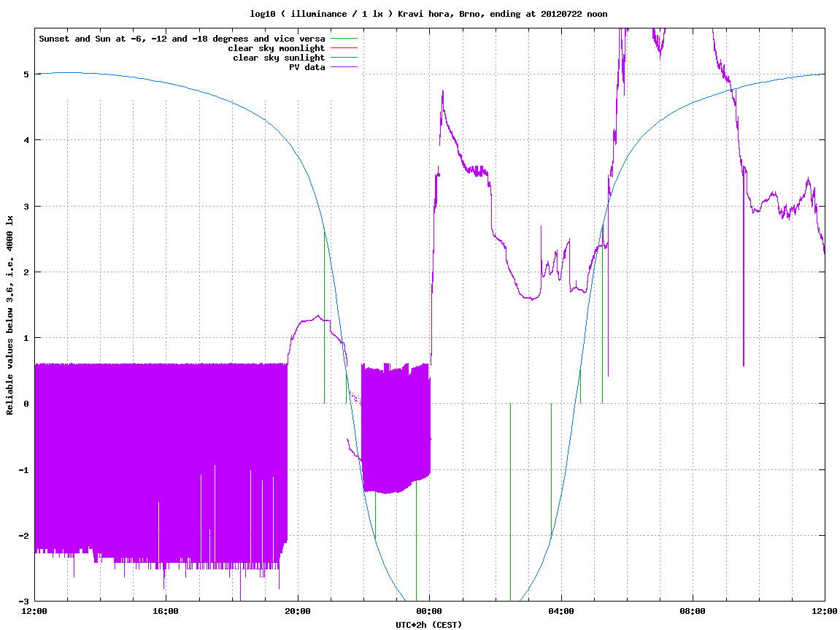This screenshot has width=840, height=630.
Task: Click the green legend line sample
Action: click(x=344, y=39)
